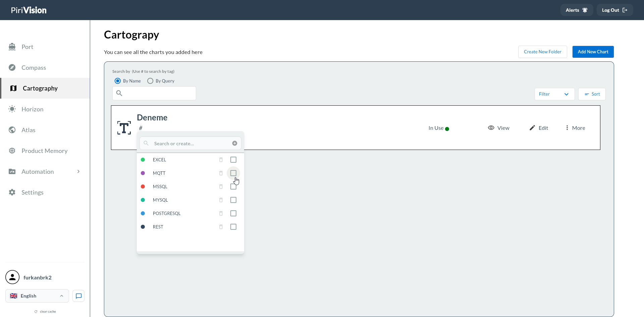644x317 pixels.
Task: Click the Port ship icon
Action: pyautogui.click(x=12, y=47)
